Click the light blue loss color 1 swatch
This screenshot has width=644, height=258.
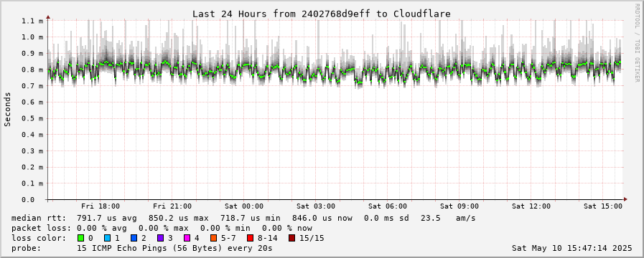(x=107, y=238)
